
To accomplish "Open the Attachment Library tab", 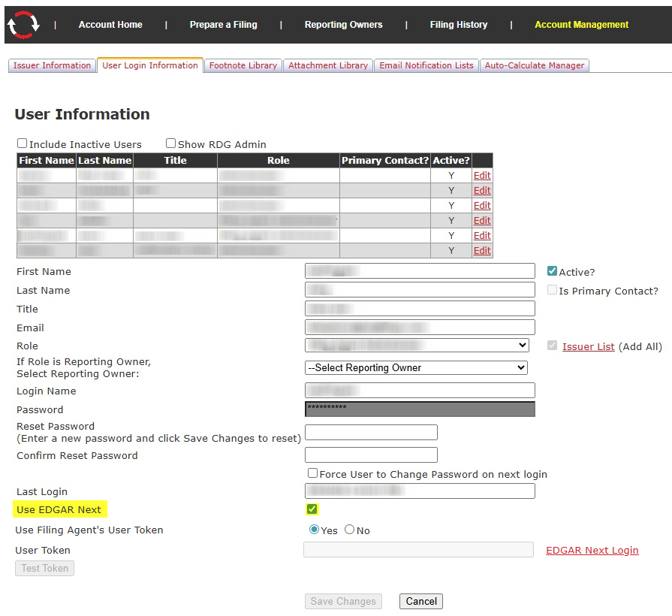I will [328, 65].
